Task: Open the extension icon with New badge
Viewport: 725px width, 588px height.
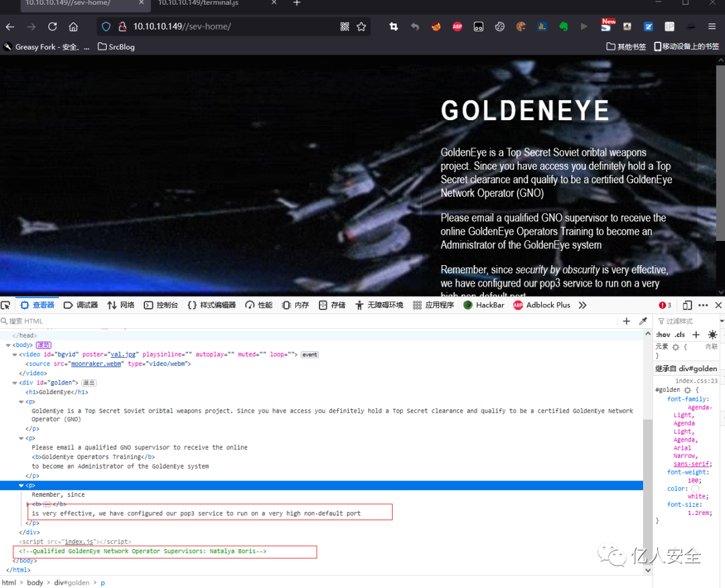Action: pos(606,26)
